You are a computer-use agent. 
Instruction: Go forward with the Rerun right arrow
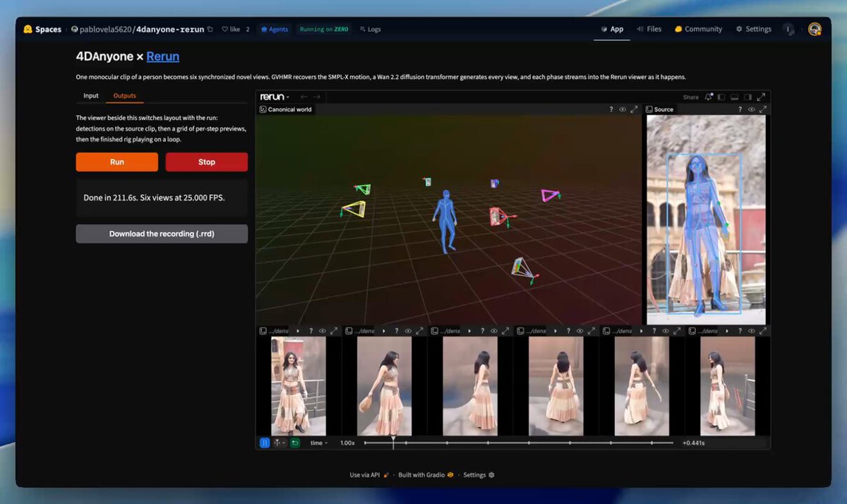[317, 97]
